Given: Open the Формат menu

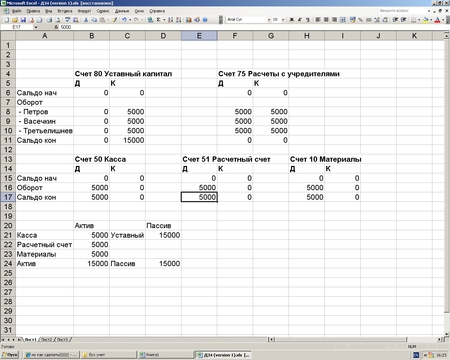Looking at the screenshot, I should (x=84, y=11).
